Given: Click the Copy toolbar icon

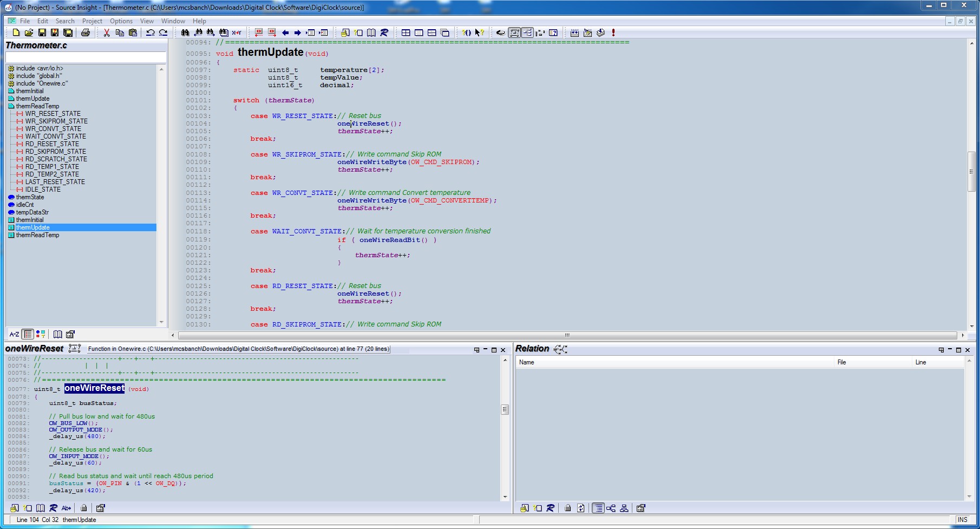Looking at the screenshot, I should 120,32.
